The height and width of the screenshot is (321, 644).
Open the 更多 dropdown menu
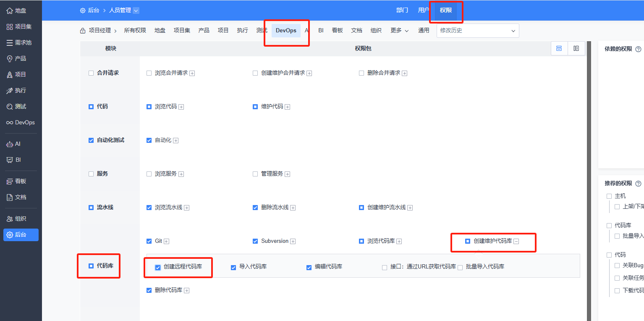[400, 30]
